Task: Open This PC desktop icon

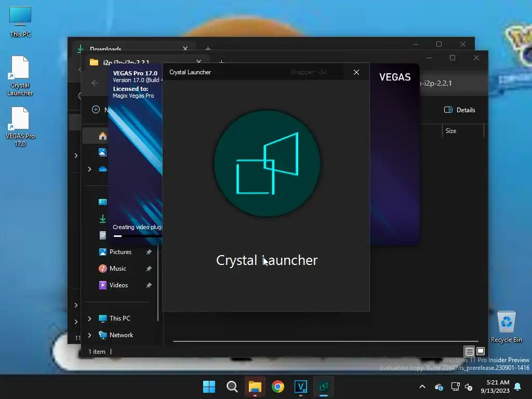Action: [20, 21]
